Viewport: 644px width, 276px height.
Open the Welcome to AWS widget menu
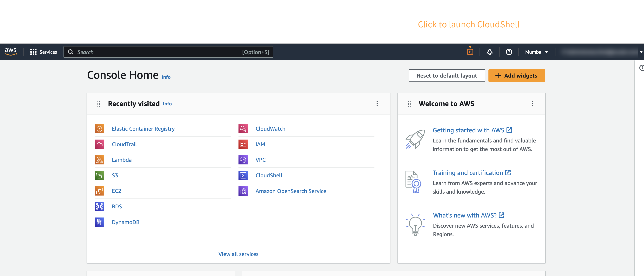click(532, 104)
